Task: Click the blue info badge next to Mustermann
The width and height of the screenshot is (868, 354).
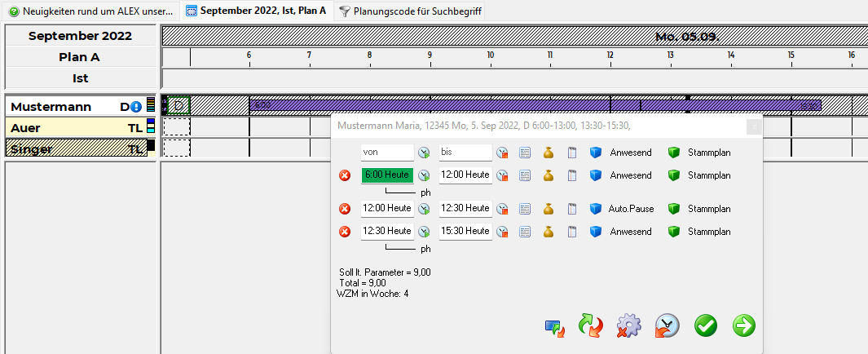Action: tap(136, 107)
